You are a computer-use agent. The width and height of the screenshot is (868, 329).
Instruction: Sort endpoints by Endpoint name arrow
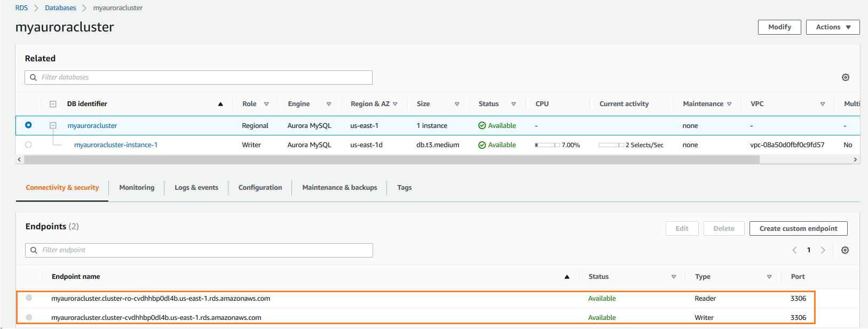567,277
